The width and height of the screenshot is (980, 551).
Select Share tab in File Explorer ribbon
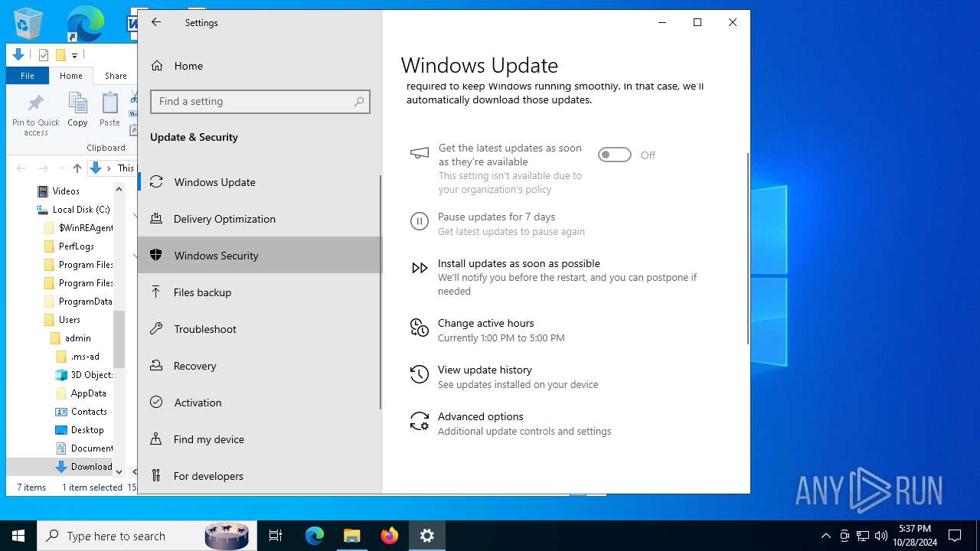[x=116, y=76]
